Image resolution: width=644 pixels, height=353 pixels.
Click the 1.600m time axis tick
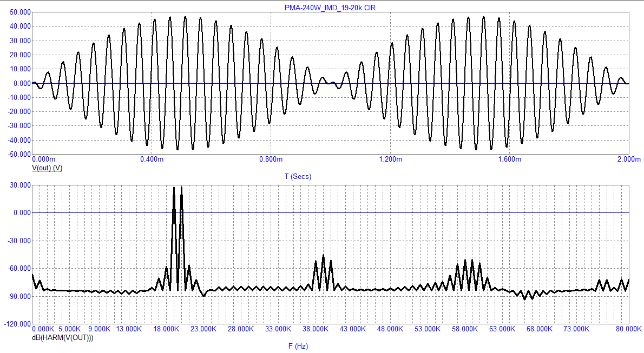point(509,159)
